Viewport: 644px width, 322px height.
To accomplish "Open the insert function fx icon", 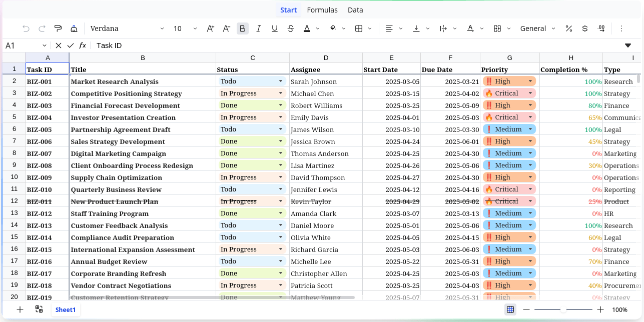I will pos(83,45).
